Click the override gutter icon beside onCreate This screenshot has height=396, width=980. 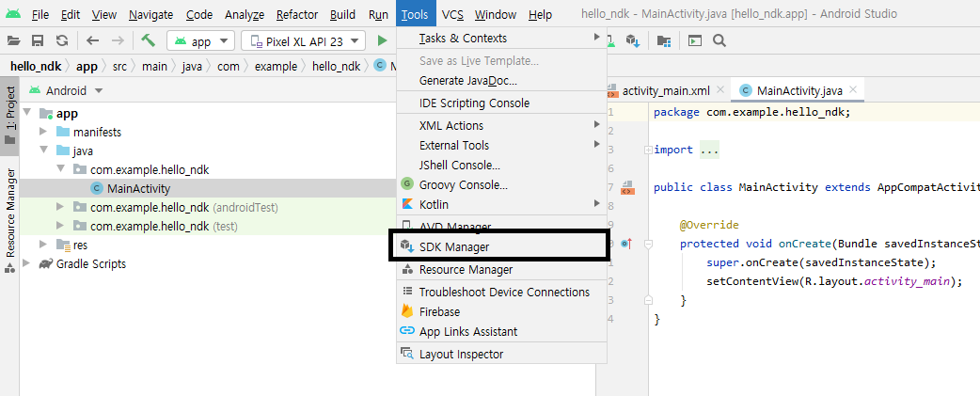(627, 244)
